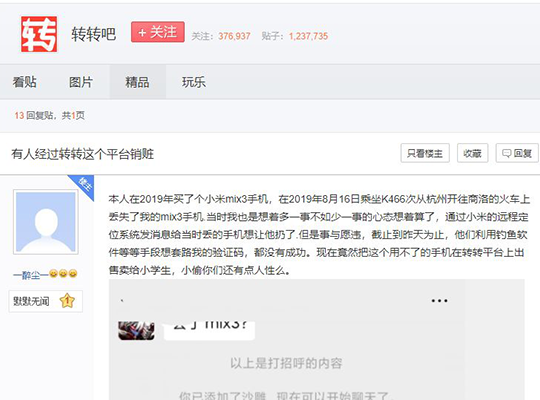Switch to the 图片 tab
The width and height of the screenshot is (540, 400).
pyautogui.click(x=81, y=82)
